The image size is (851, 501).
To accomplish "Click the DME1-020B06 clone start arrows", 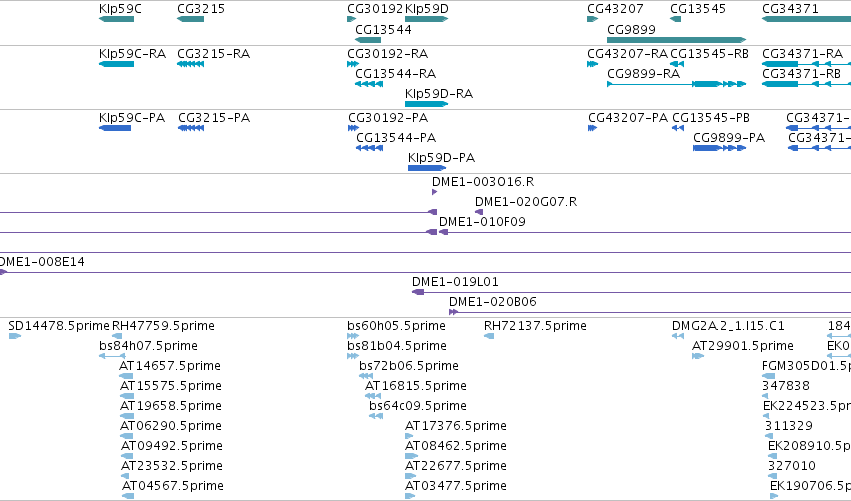I will (453, 312).
